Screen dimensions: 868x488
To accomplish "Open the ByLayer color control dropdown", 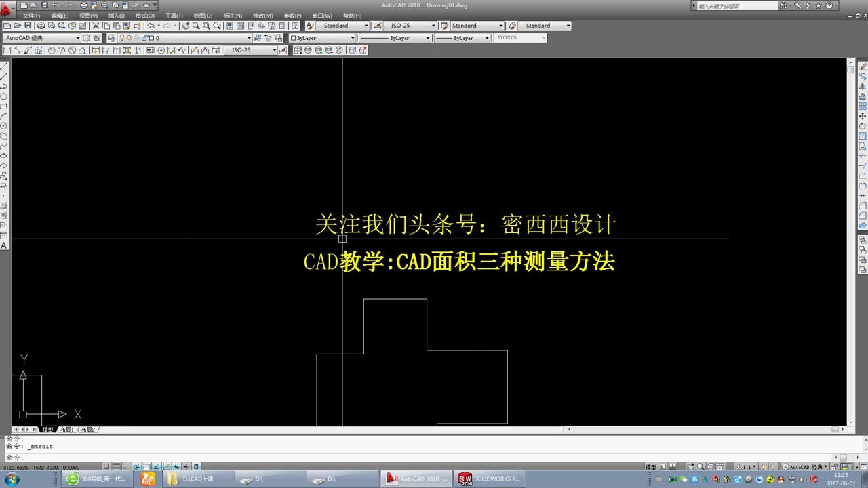I will (323, 38).
